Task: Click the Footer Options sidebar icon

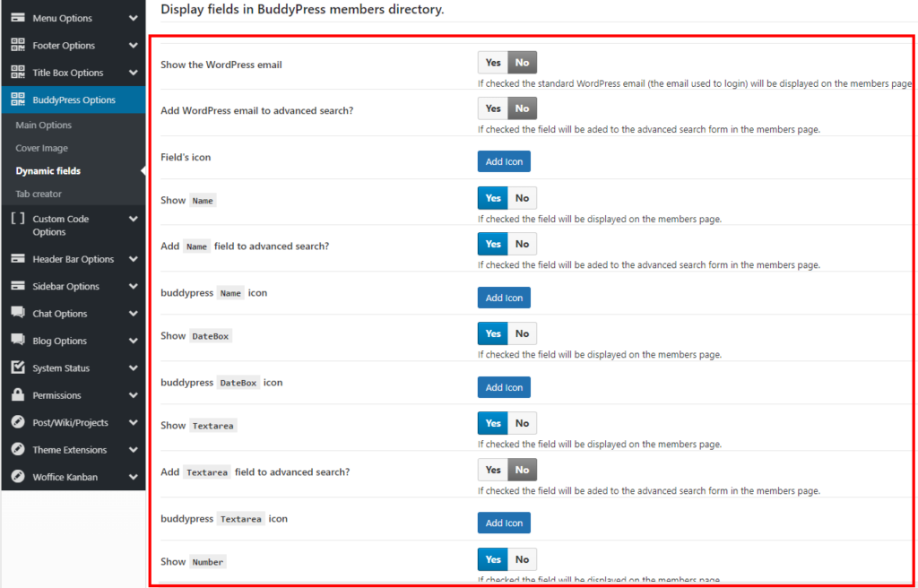Action: coord(17,46)
